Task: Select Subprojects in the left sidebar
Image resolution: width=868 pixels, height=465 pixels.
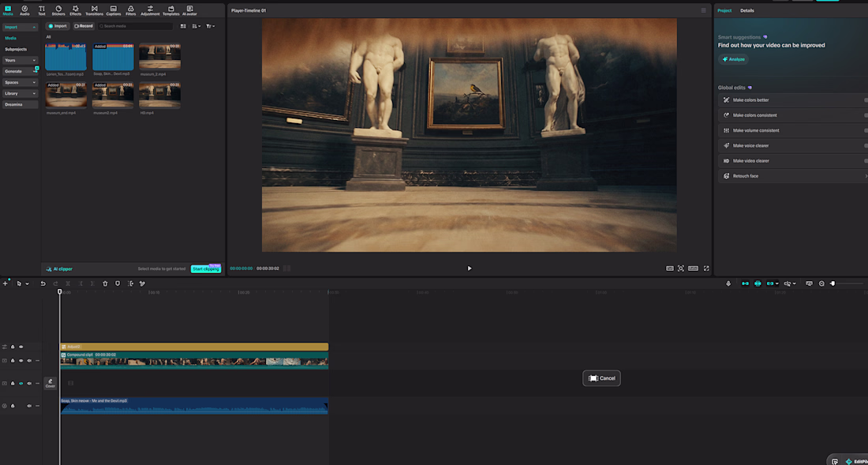Action: pos(16,49)
